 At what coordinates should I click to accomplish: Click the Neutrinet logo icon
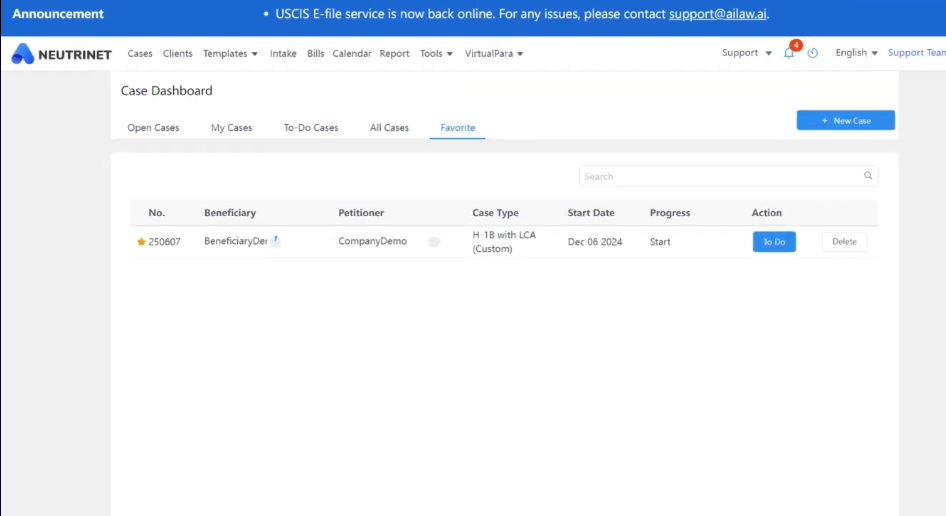point(23,54)
